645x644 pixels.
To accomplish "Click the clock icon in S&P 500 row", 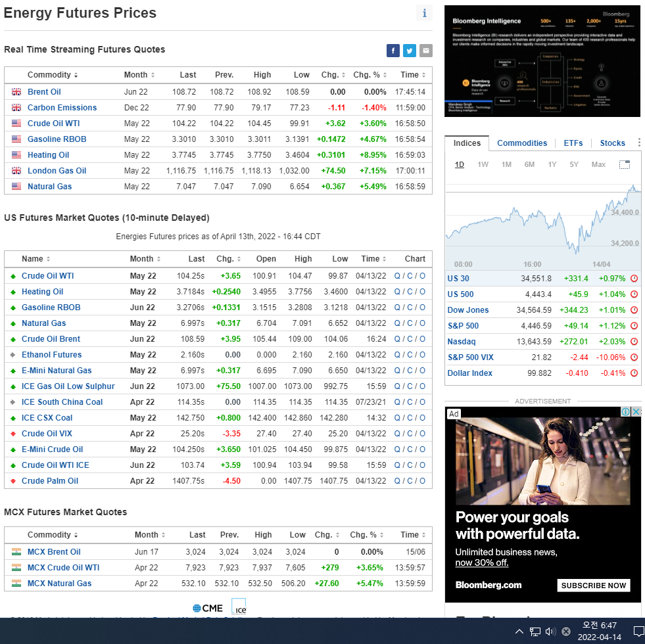I will click(634, 326).
